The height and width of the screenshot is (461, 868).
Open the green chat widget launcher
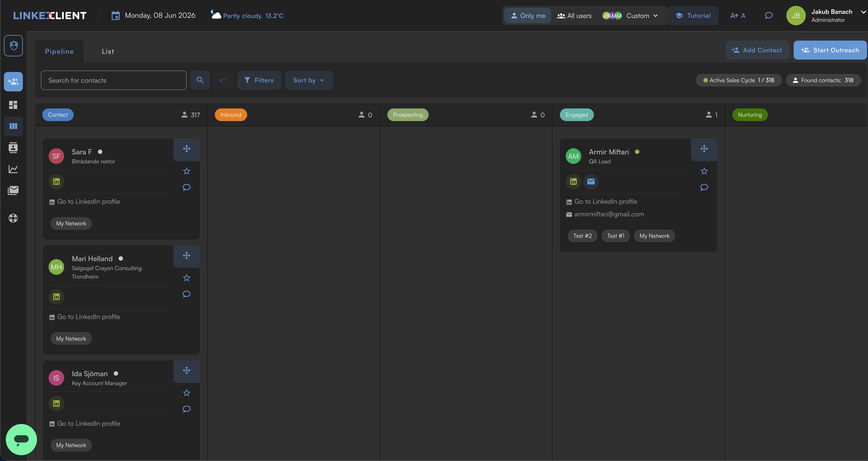click(21, 439)
